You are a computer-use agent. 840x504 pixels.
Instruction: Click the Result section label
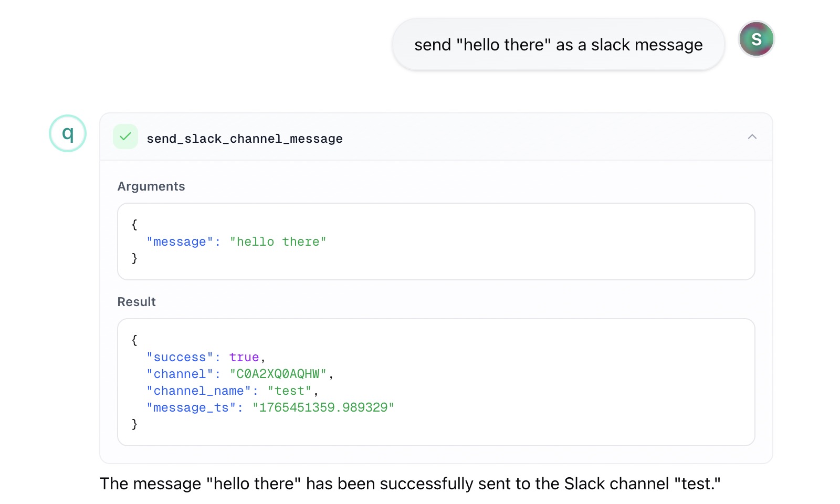point(136,302)
